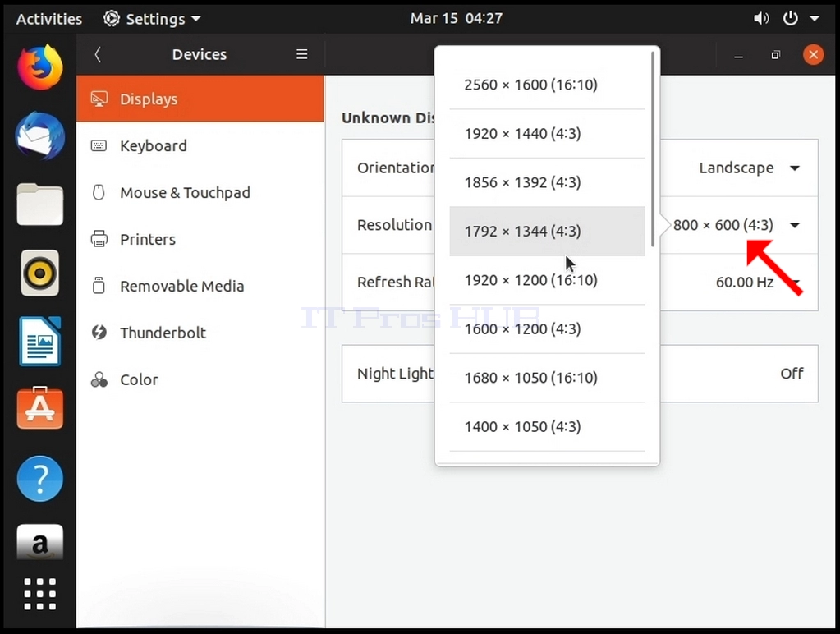The height and width of the screenshot is (634, 840).
Task: Click Activities in the top bar
Action: tap(49, 19)
